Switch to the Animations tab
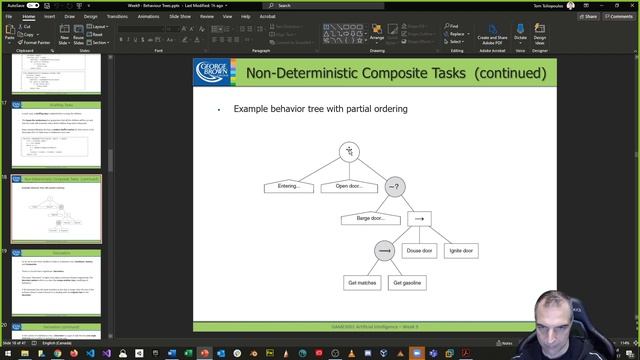The width and height of the screenshot is (640, 360). 149,17
